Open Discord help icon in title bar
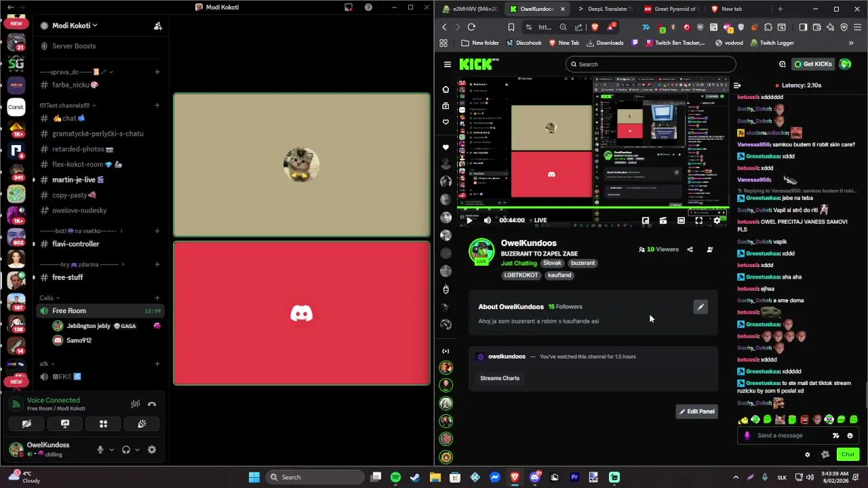 368,7
